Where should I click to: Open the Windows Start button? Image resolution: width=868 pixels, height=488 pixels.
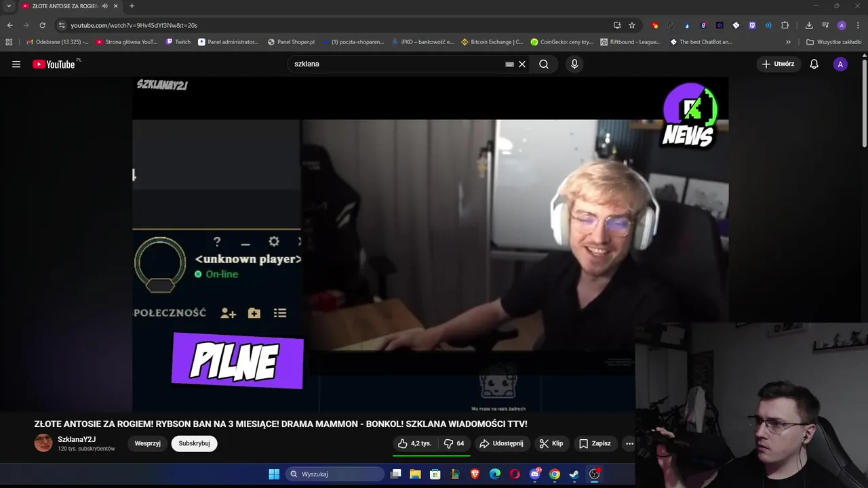click(x=274, y=474)
